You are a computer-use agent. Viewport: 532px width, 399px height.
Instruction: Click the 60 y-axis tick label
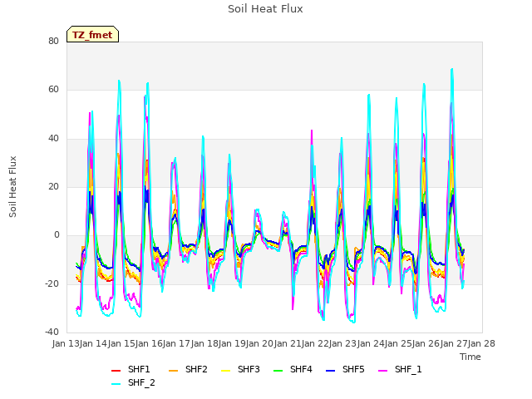[53, 90]
